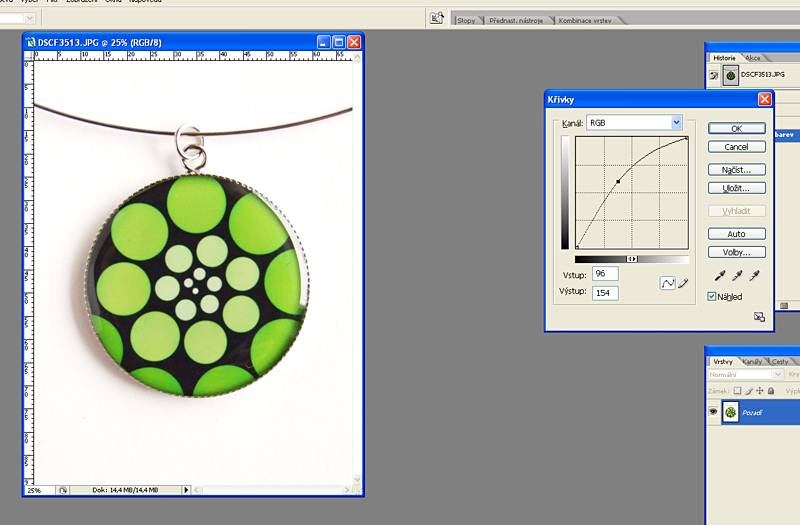
Task: Switch to the Kanály tab
Action: [x=753, y=361]
